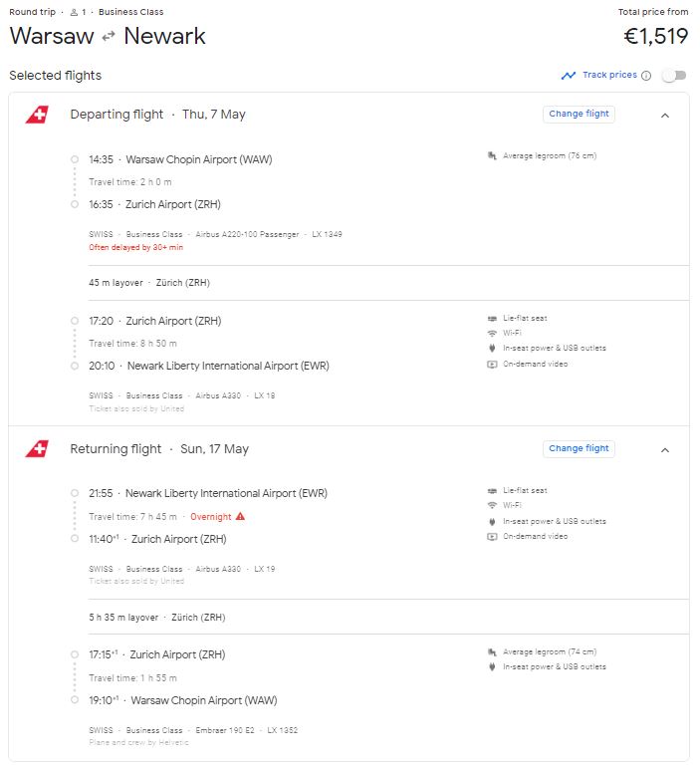Click the average legroom (76 cm) seat icon

pos(492,155)
